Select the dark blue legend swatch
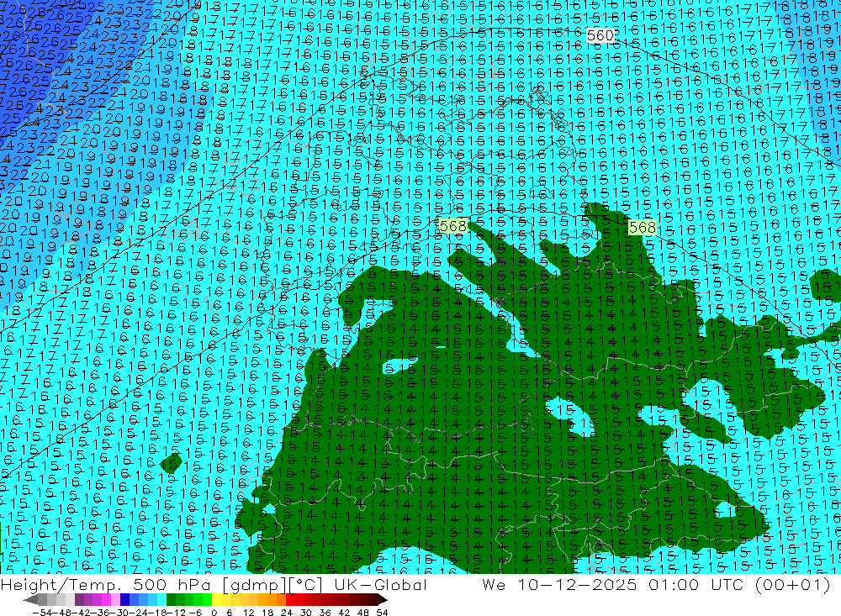The height and width of the screenshot is (616, 841). point(125,600)
